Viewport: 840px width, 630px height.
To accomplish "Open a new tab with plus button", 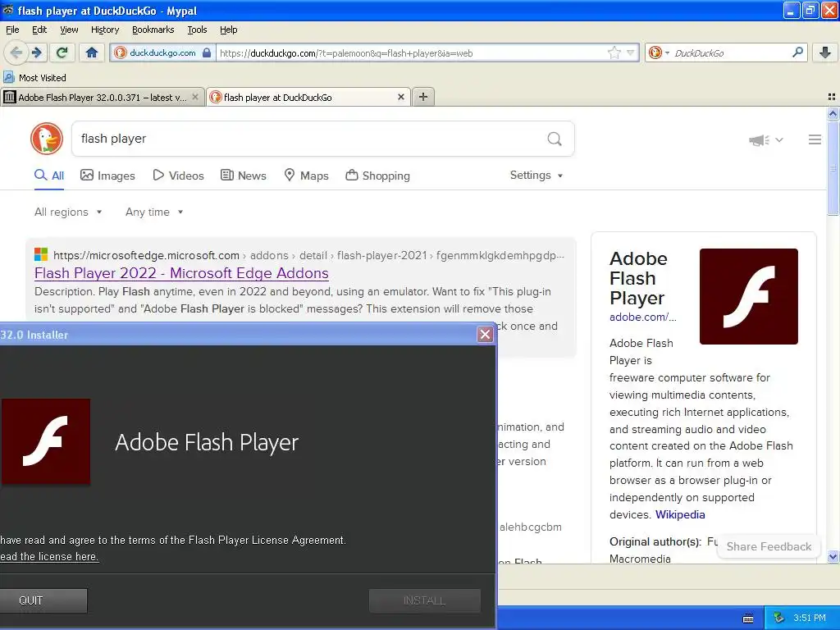I will pyautogui.click(x=423, y=97).
